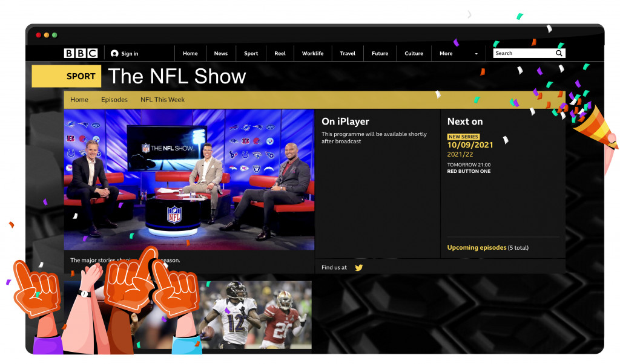Image resolution: width=620 pixels, height=364 pixels.
Task: Click the Sign in account icon
Action: coord(114,53)
